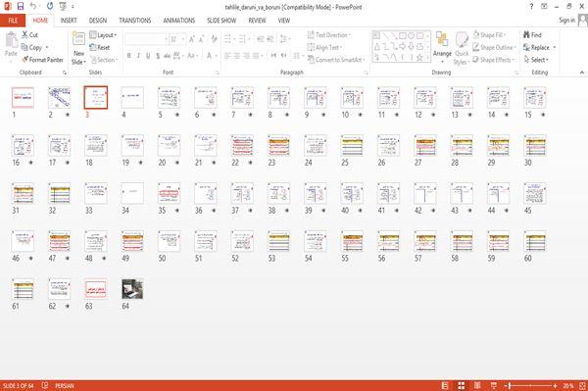Toggle Strikethrough formatting
This screenshot has width=588, height=391.
pos(167,56)
